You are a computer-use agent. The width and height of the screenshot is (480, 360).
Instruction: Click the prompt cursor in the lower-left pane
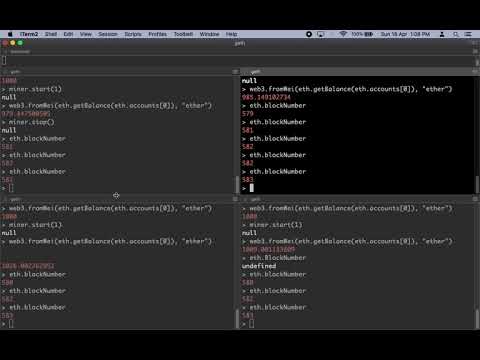pos(11,323)
